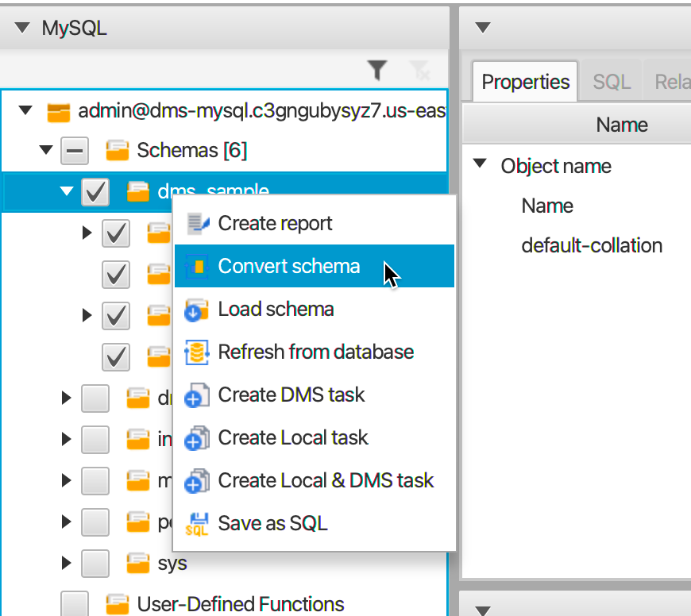Check the sys schema checkbox
The width and height of the screenshot is (691, 616).
(x=95, y=563)
